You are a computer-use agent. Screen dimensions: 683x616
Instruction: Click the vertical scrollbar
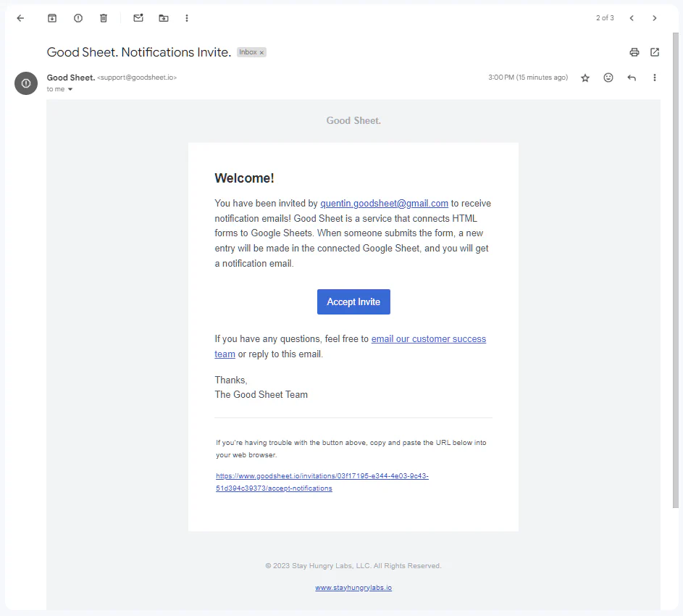676,270
